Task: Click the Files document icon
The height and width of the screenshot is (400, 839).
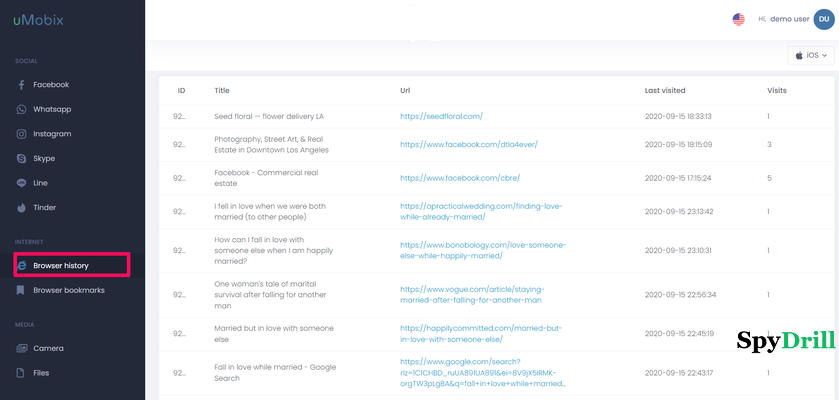Action: click(21, 373)
